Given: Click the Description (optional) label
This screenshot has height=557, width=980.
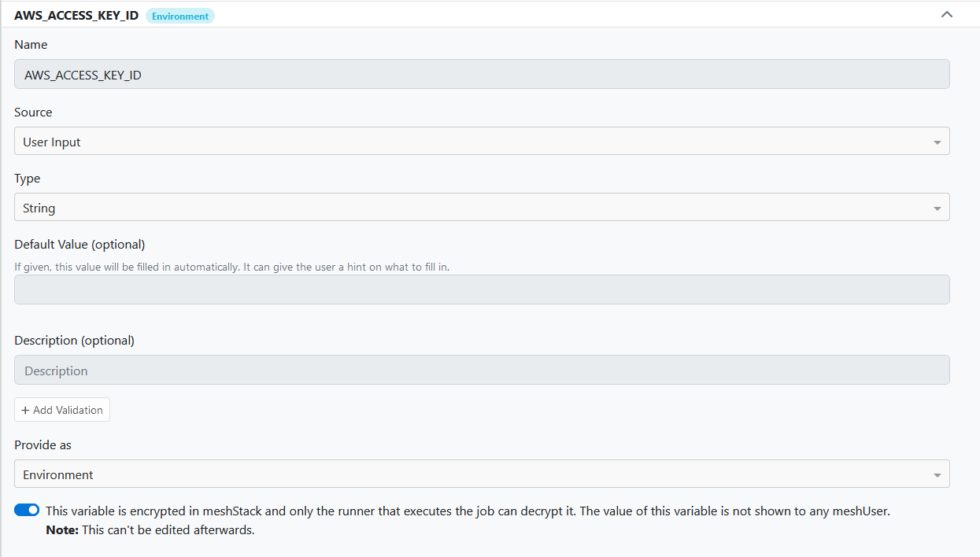Looking at the screenshot, I should [74, 341].
